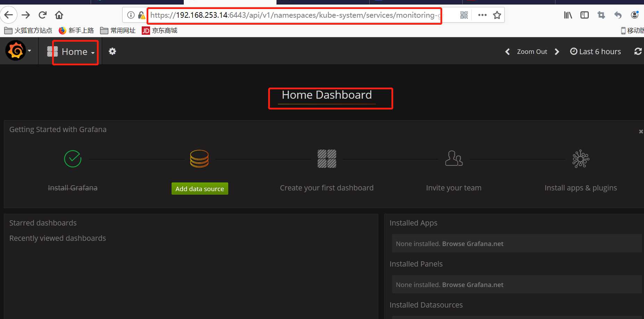
Task: Click Starred dashboards heading
Action: pyautogui.click(x=43, y=223)
